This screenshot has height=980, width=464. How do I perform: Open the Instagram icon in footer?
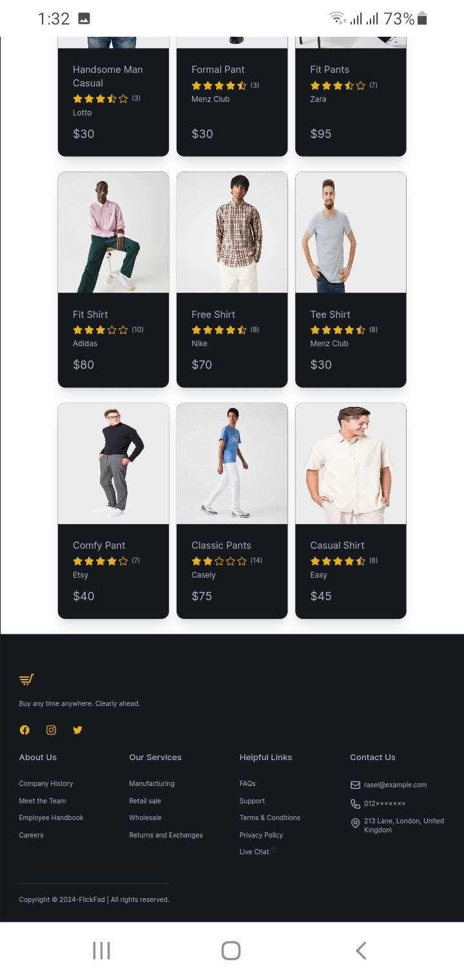click(x=51, y=730)
